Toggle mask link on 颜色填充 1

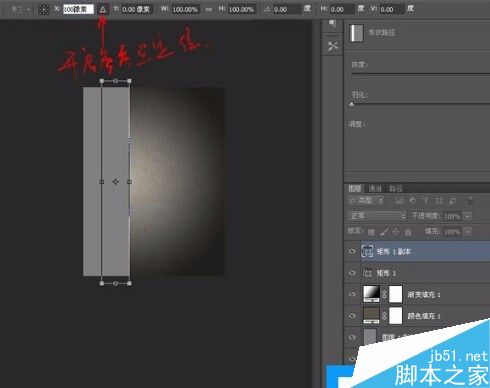pos(384,316)
